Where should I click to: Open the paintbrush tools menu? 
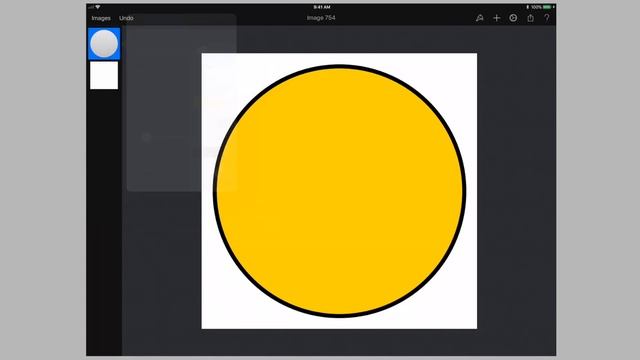[480, 18]
